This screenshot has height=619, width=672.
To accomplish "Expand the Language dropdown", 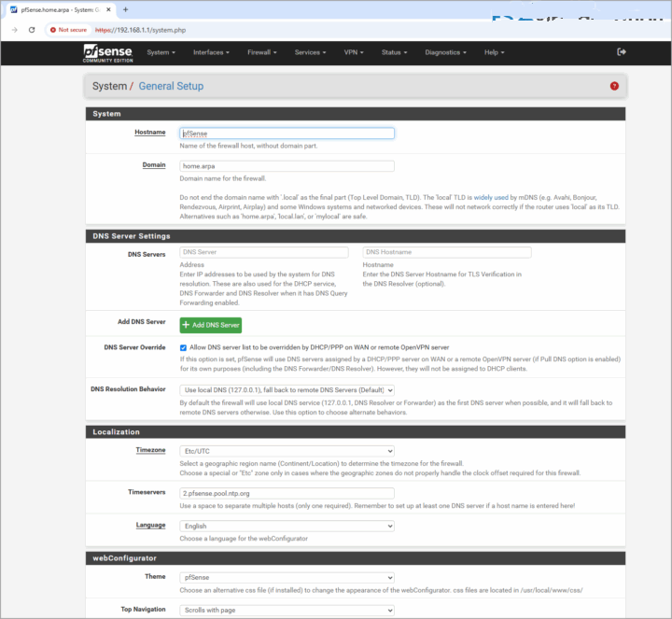I will 287,526.
